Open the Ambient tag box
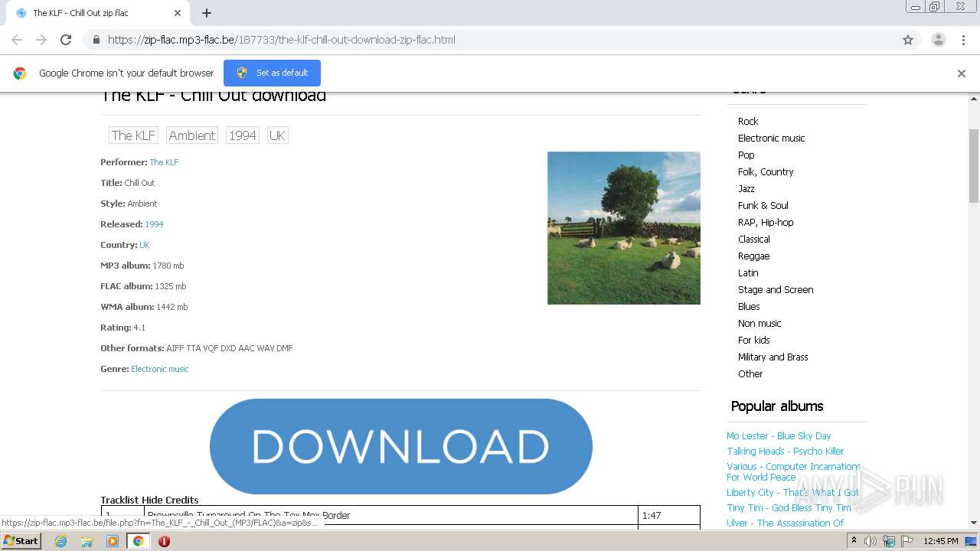The height and width of the screenshot is (551, 980). [x=192, y=135]
